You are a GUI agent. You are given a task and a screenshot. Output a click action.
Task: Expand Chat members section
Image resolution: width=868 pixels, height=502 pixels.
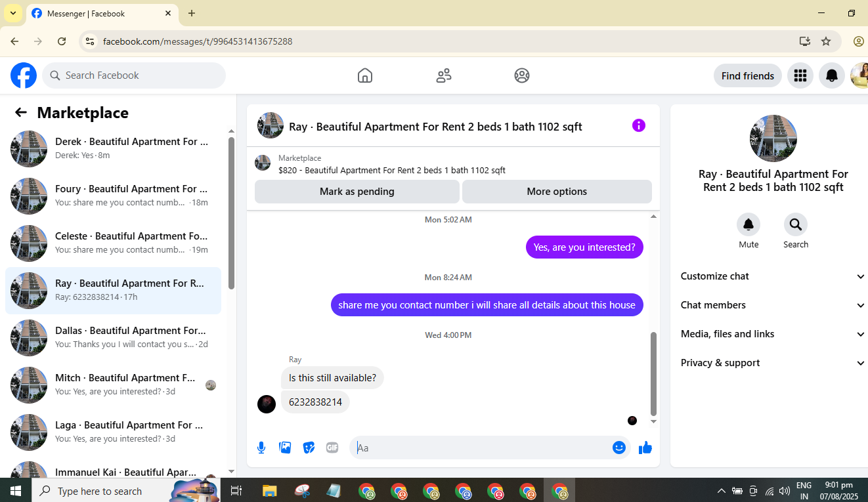[x=773, y=305]
